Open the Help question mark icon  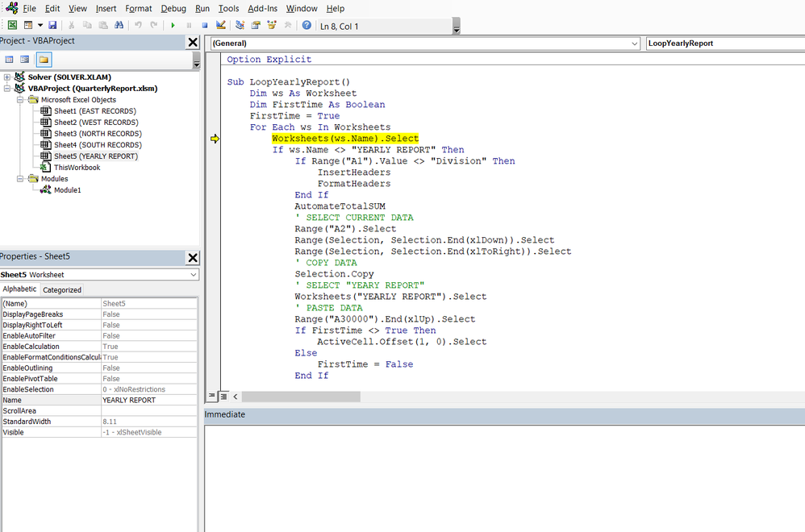pyautogui.click(x=307, y=26)
